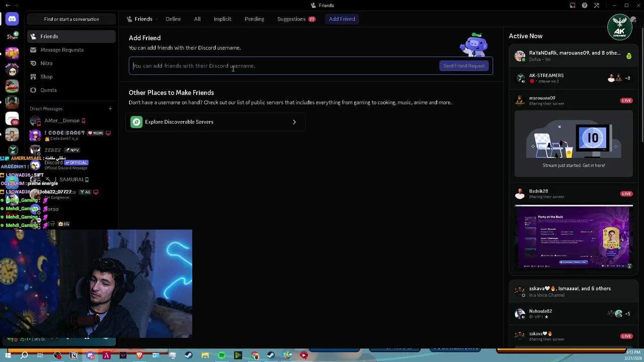Click the Direct Messages header text
Screen dimensions: 644x362
[46, 109]
